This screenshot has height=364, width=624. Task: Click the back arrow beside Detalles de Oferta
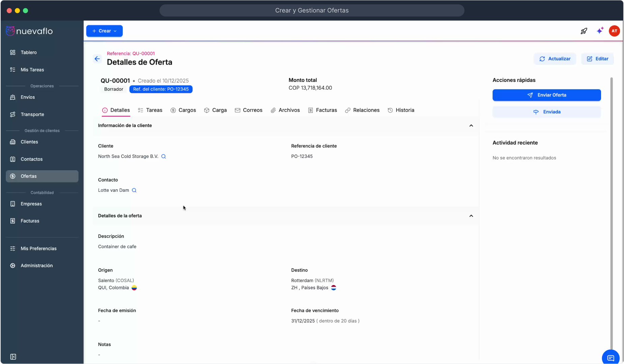coord(97,59)
